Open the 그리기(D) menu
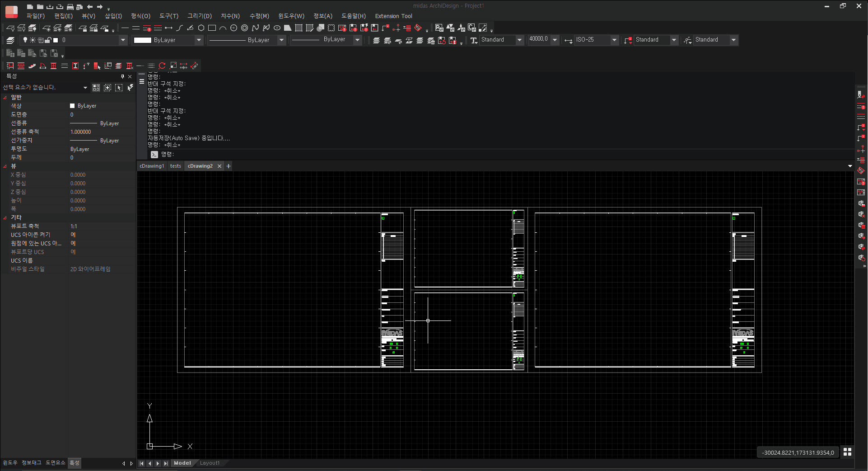Screen dimensions: 868x471 [199, 16]
